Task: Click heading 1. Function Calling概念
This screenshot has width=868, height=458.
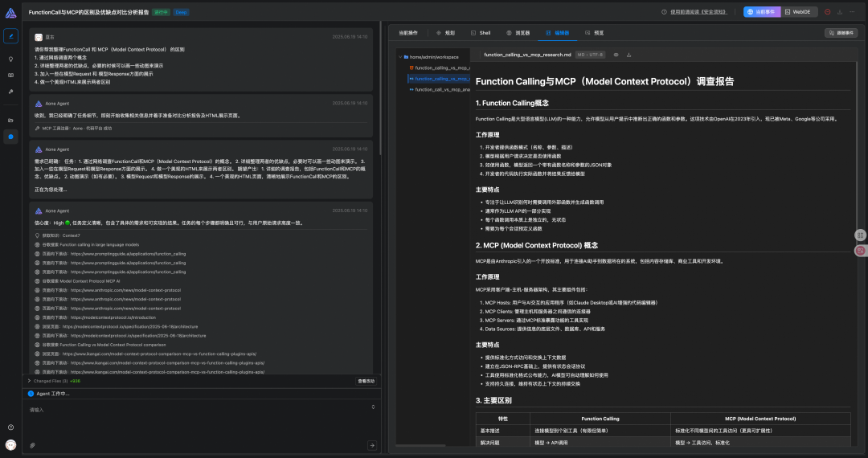Action: 512,103
